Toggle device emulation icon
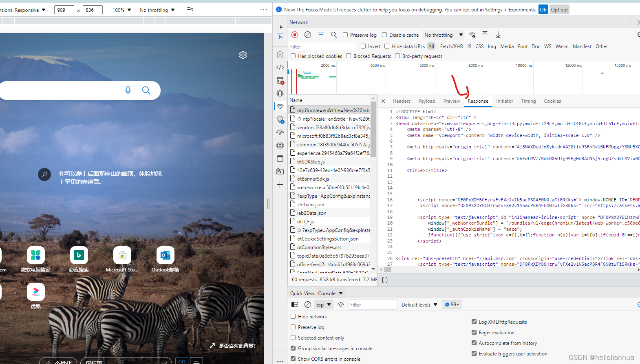This screenshot has width=640, height=364. pos(280,36)
